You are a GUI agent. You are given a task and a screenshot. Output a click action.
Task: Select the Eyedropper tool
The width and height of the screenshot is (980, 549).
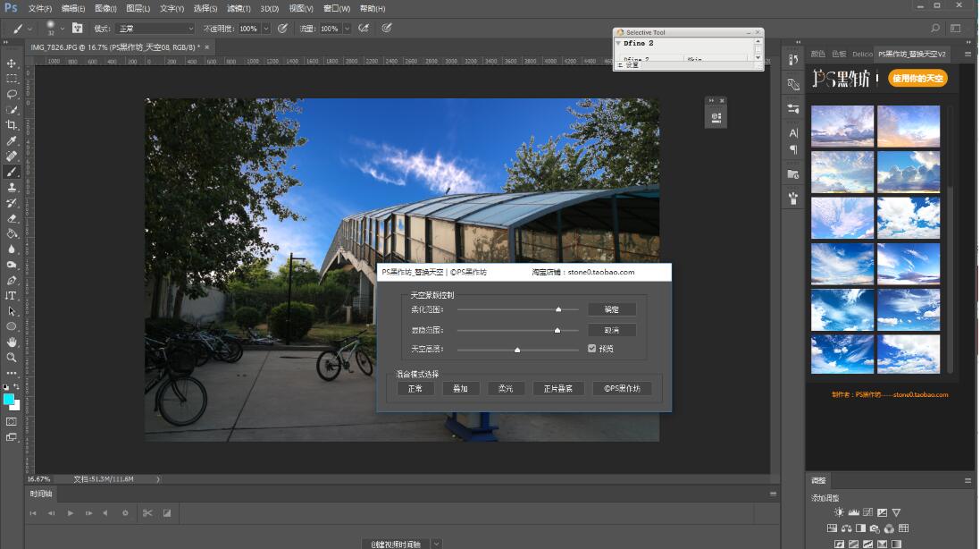[x=12, y=140]
